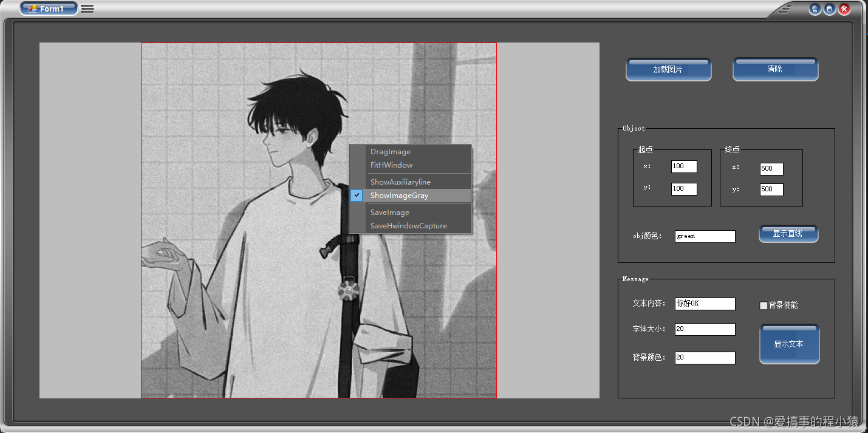Minimize the Form1 window
This screenshot has height=433, width=868.
(815, 9)
